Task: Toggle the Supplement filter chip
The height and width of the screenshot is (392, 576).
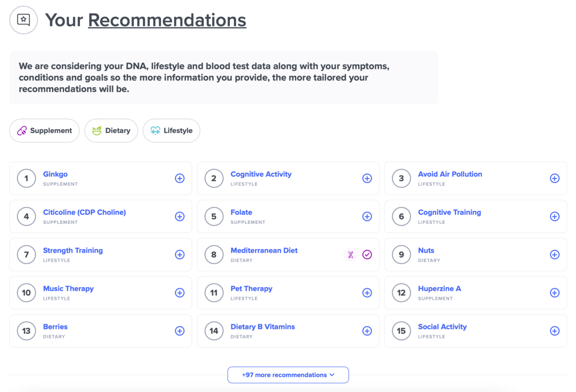Action: coord(44,131)
